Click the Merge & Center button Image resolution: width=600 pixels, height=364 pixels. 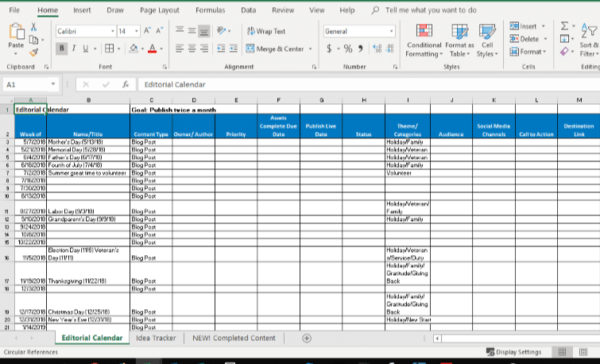[274, 49]
